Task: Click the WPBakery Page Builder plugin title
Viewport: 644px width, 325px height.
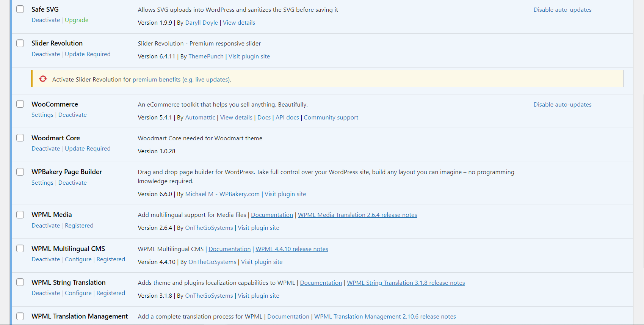Action: click(67, 172)
